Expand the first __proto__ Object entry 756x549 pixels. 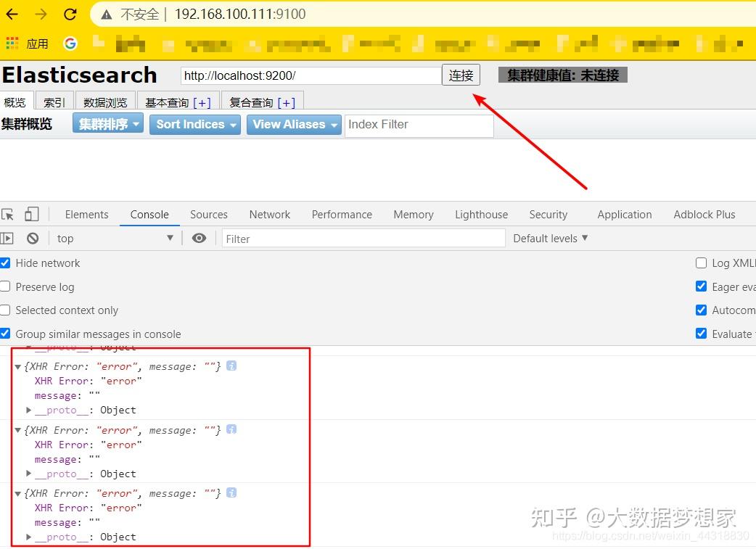click(28, 410)
